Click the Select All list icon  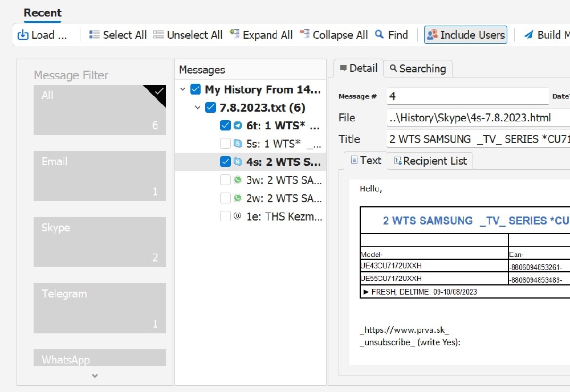[95, 35]
